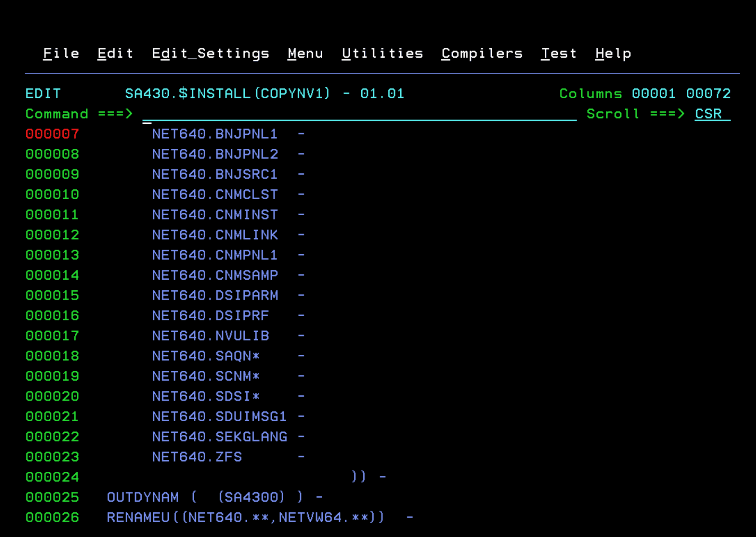The image size is (756, 537).
Task: Select the Scroll amount field showing CSR
Action: pos(709,114)
